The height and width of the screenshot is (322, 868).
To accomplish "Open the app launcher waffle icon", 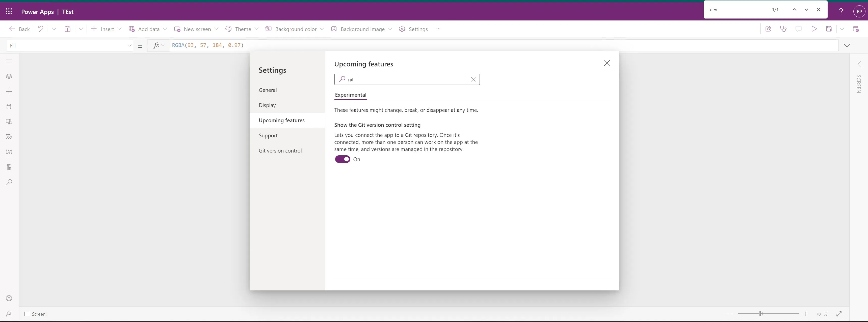I will (9, 11).
